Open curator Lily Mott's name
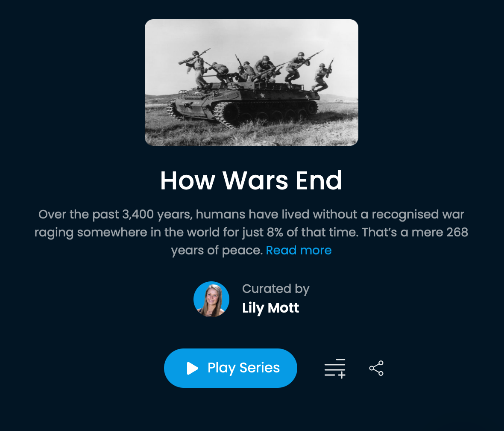 [271, 308]
